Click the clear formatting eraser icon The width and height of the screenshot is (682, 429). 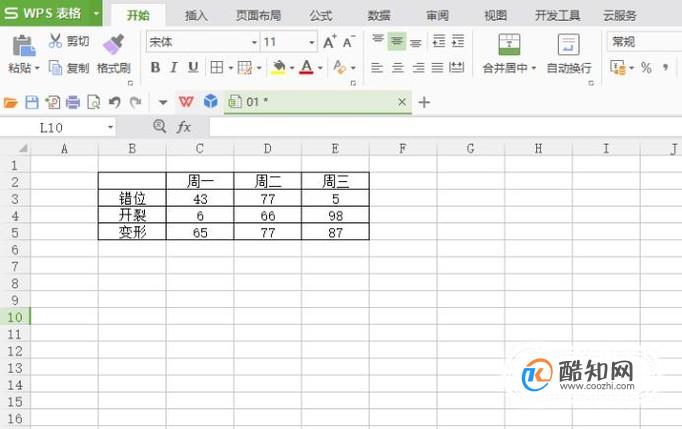click(339, 67)
